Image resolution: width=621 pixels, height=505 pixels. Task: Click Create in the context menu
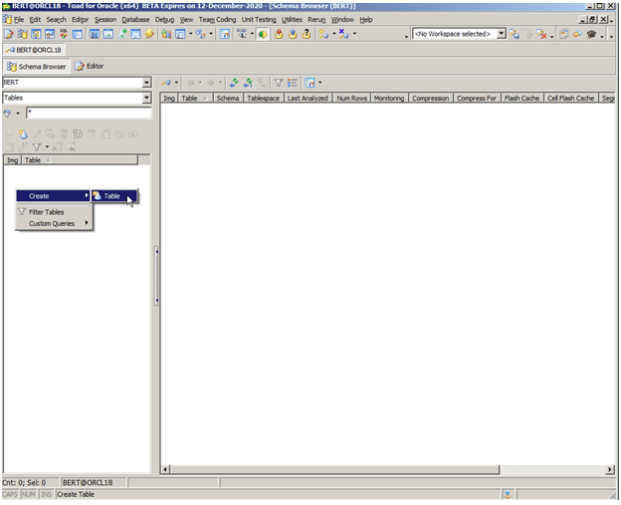pos(53,196)
